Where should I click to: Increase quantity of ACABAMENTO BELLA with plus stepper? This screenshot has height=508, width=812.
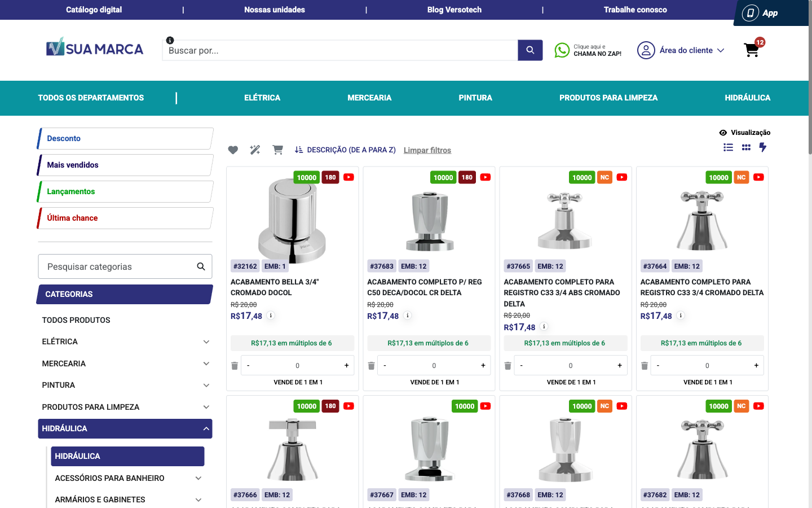[x=346, y=365]
